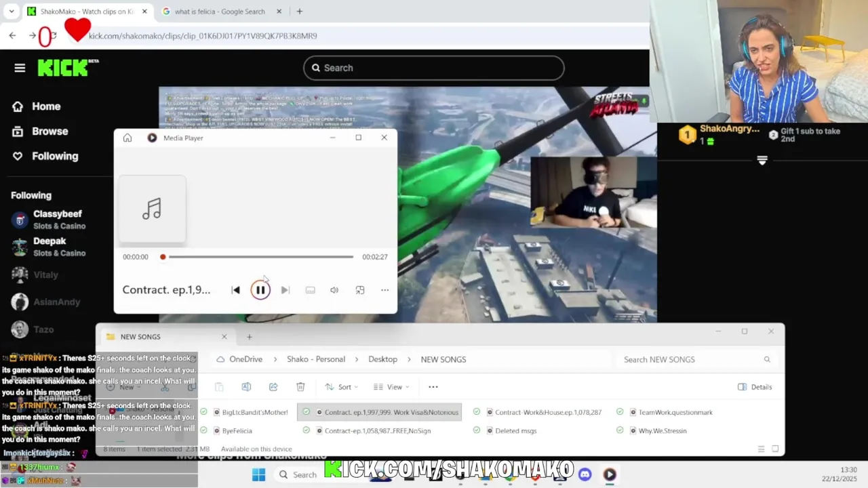Focus the Kick search field
868x488 pixels.
point(434,68)
